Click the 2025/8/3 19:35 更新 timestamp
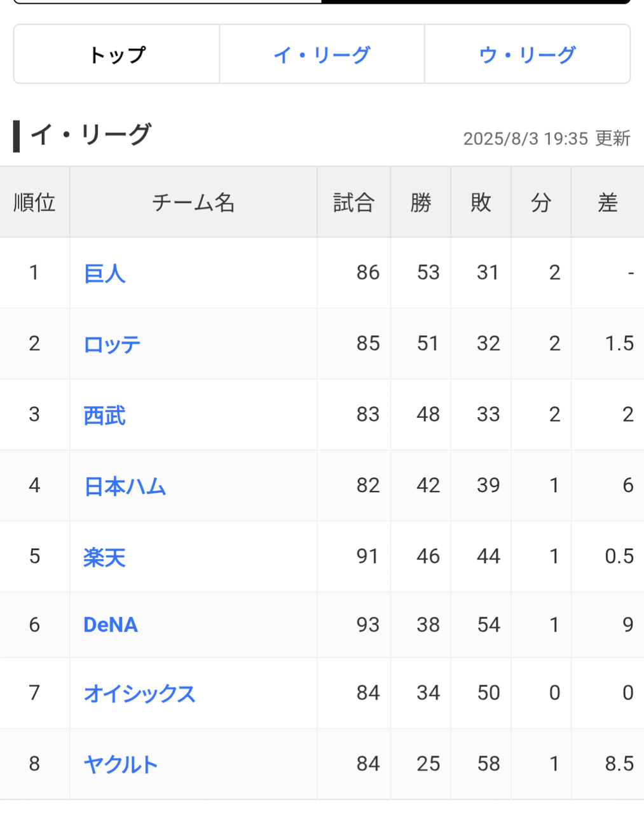644x814 pixels. tap(546, 139)
